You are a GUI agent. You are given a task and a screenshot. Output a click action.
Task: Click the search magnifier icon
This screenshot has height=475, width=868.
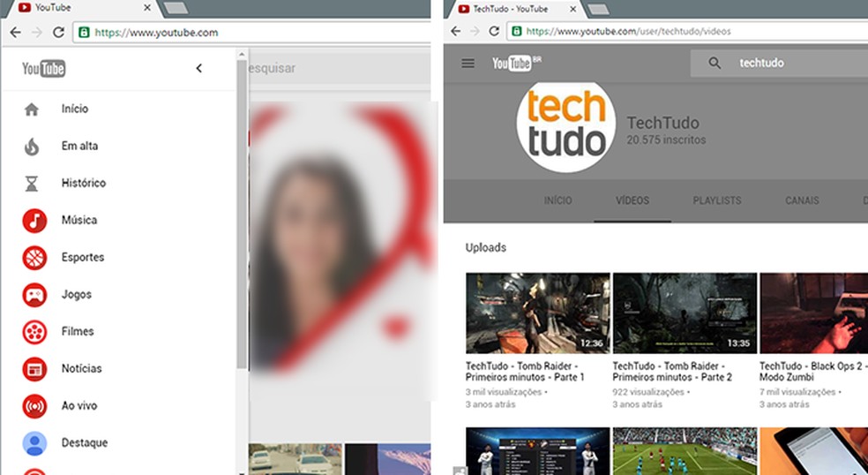[715, 64]
